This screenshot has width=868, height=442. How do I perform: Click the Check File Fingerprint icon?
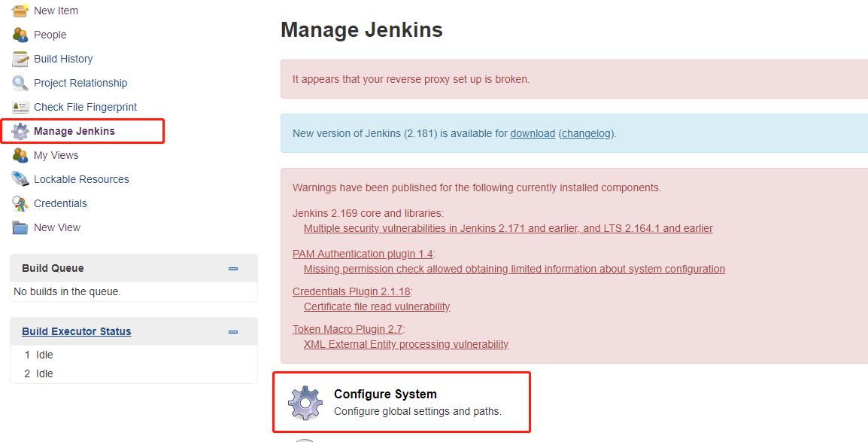[20, 107]
